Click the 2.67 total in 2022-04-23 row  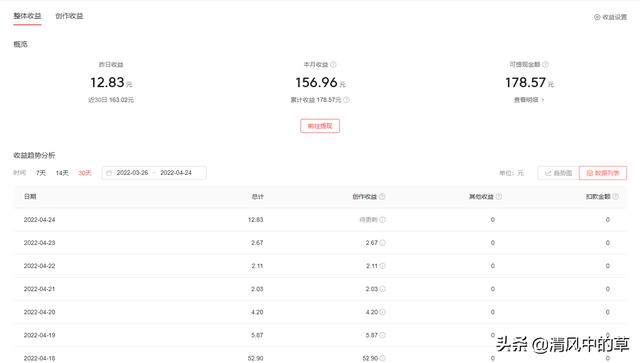(257, 243)
